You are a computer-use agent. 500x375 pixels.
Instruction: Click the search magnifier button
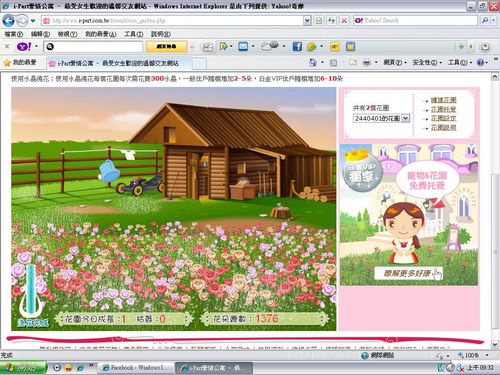(x=484, y=21)
